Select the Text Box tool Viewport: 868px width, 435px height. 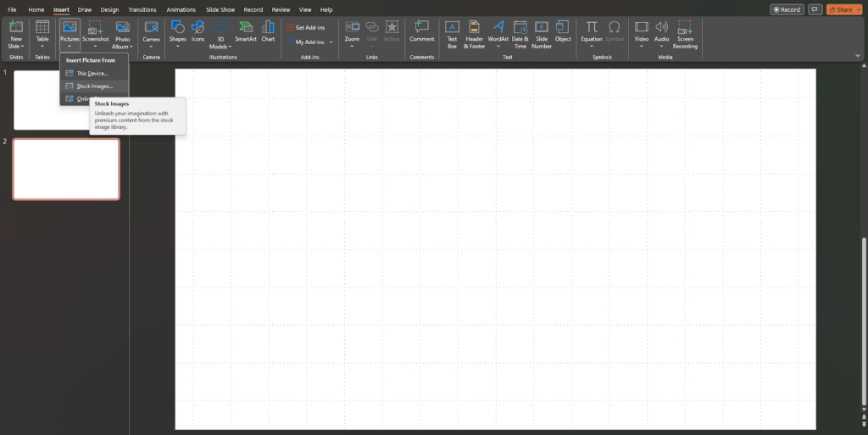(452, 32)
